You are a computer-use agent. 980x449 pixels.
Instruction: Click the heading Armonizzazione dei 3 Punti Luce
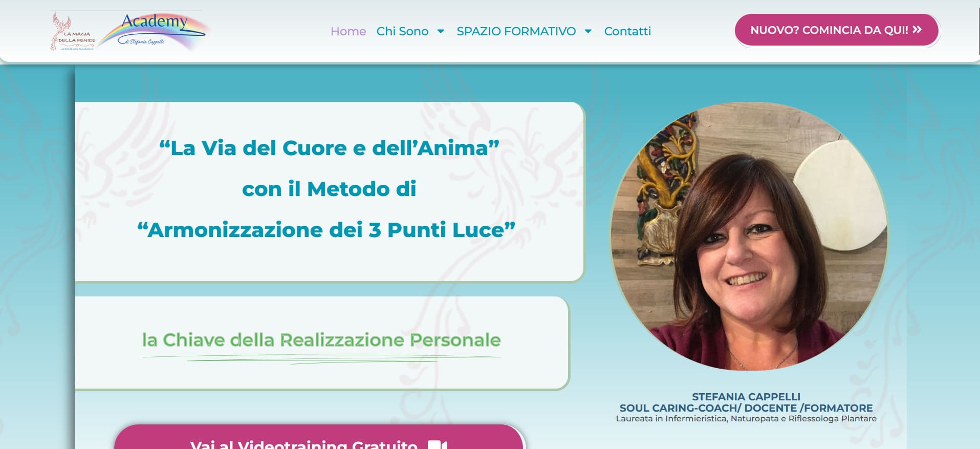326,230
